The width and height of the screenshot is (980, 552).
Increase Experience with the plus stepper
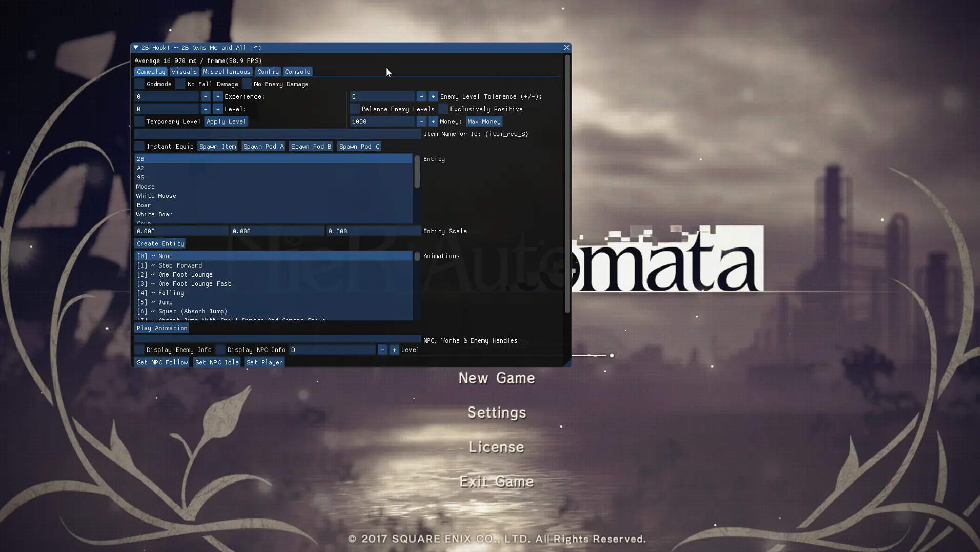[x=218, y=96]
